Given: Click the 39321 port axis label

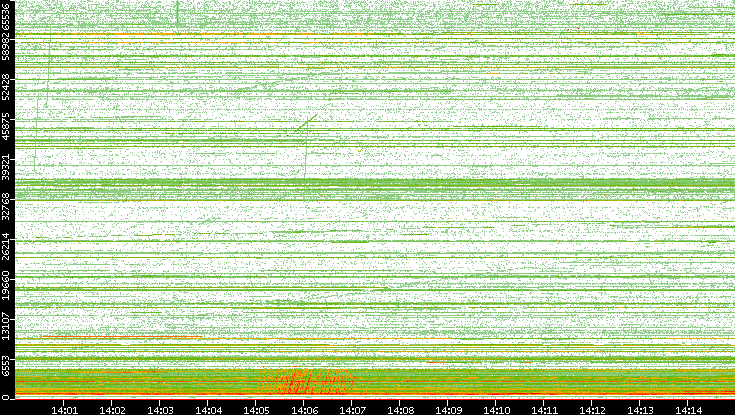Looking at the screenshot, I should click(x=5, y=166).
